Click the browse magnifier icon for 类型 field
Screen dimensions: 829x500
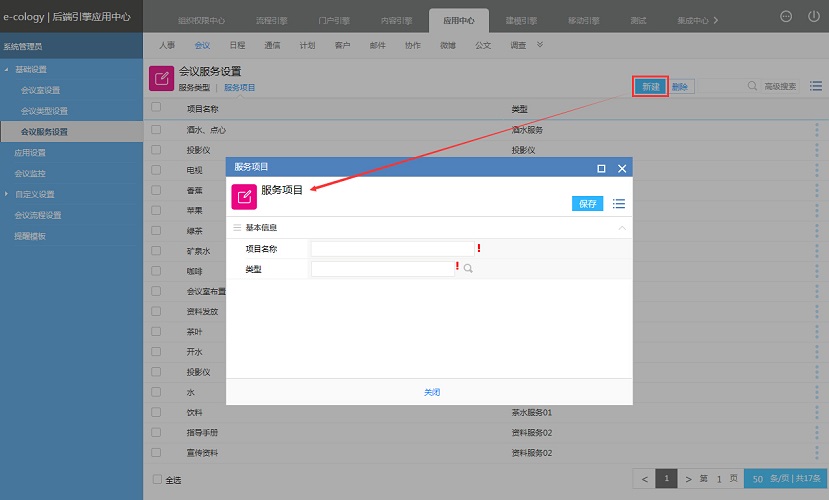click(468, 268)
